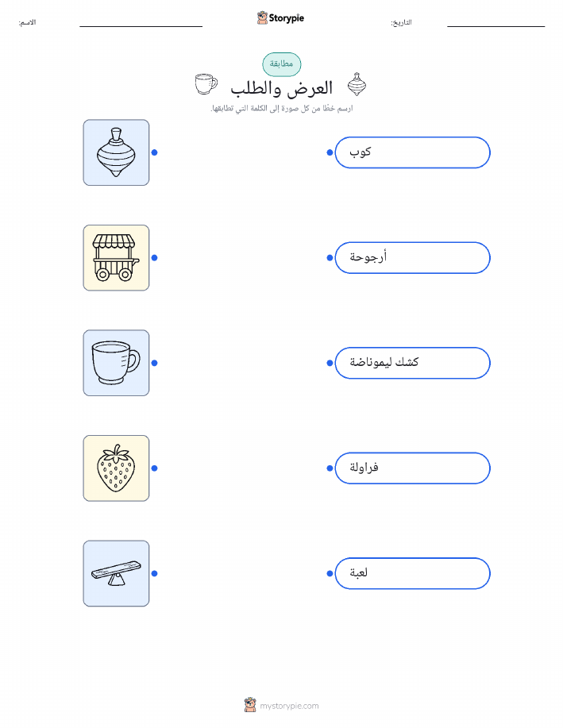The width and height of the screenshot is (563, 728).
Task: Click the spinning top picture card
Action: (x=116, y=152)
